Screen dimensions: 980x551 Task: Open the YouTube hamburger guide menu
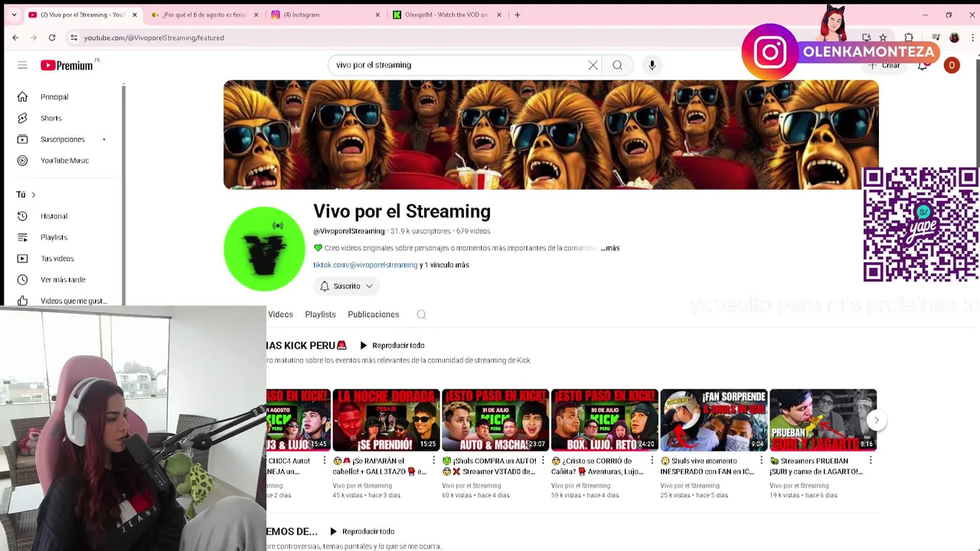tap(22, 65)
